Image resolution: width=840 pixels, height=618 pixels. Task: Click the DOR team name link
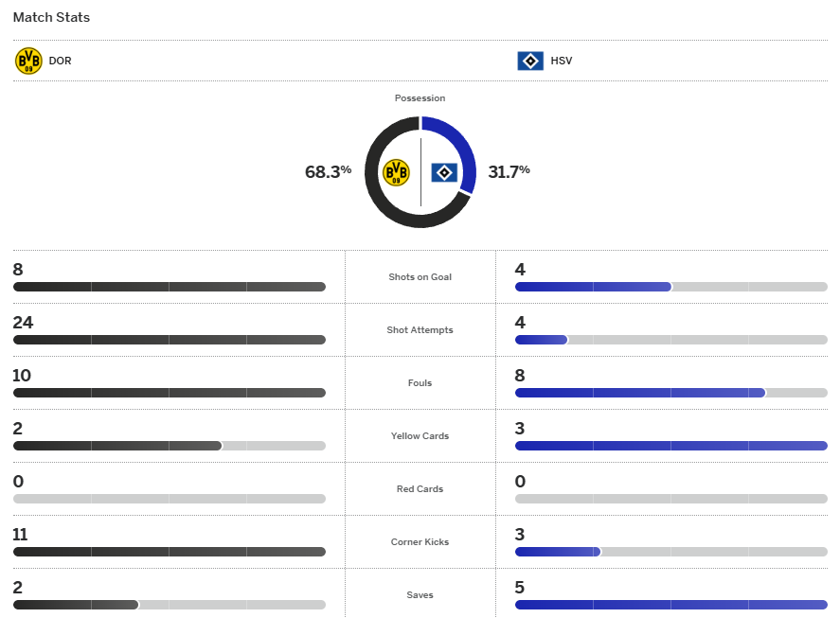click(60, 61)
